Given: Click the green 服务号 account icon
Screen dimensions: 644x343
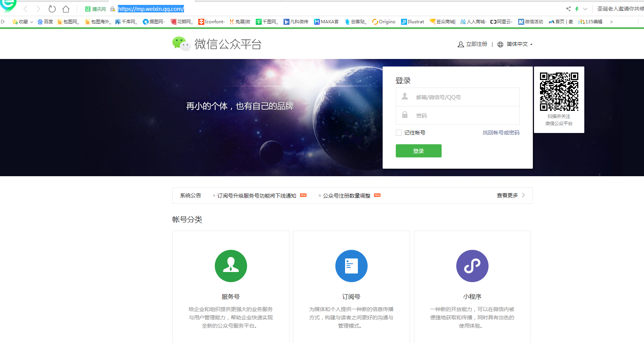Looking at the screenshot, I should coord(231,266).
